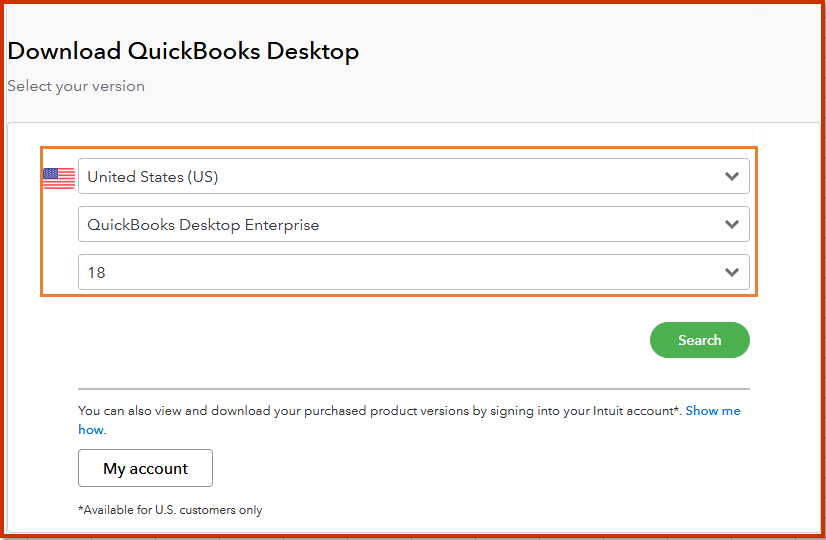The height and width of the screenshot is (540, 826).
Task: Open the United States (US) country dropdown
Action: pyautogui.click(x=400, y=177)
